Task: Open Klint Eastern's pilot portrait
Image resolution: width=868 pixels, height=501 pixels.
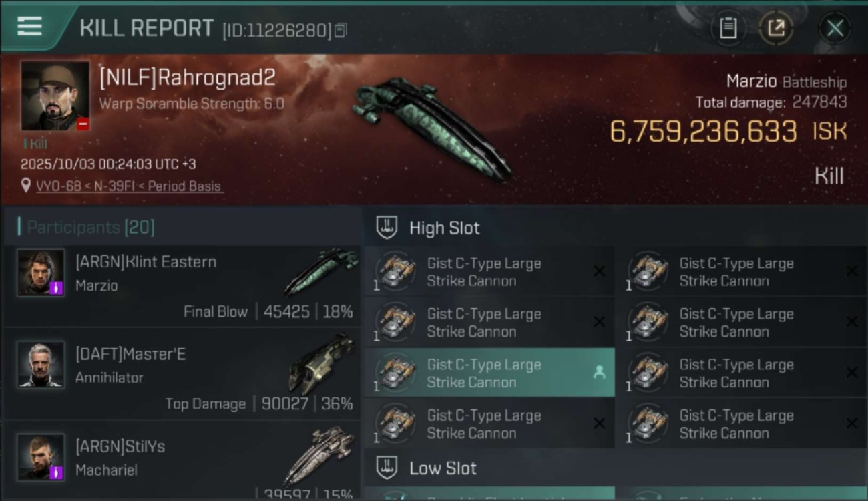Action: (41, 273)
